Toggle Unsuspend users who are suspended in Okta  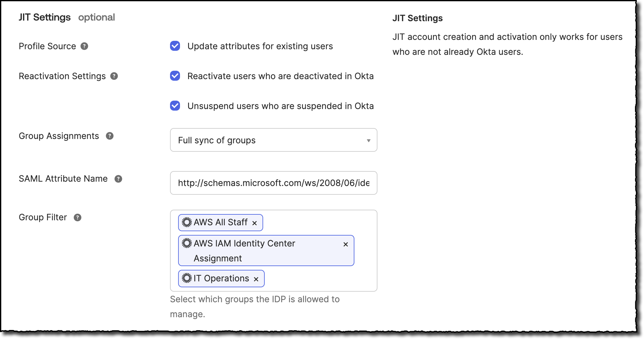click(x=175, y=106)
